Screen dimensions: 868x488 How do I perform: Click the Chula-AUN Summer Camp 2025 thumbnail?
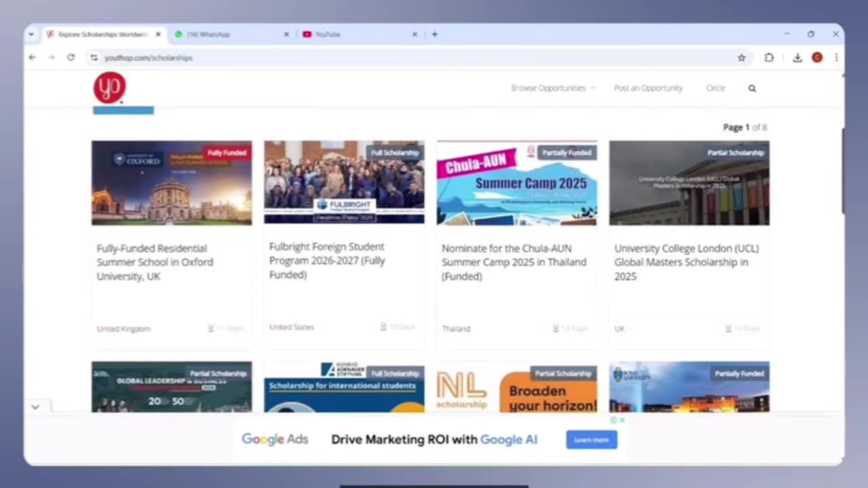517,183
